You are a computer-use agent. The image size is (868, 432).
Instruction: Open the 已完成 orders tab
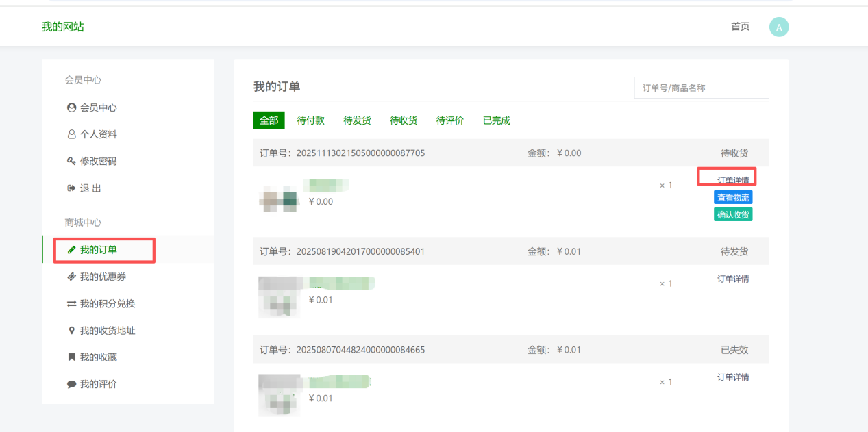tap(497, 120)
